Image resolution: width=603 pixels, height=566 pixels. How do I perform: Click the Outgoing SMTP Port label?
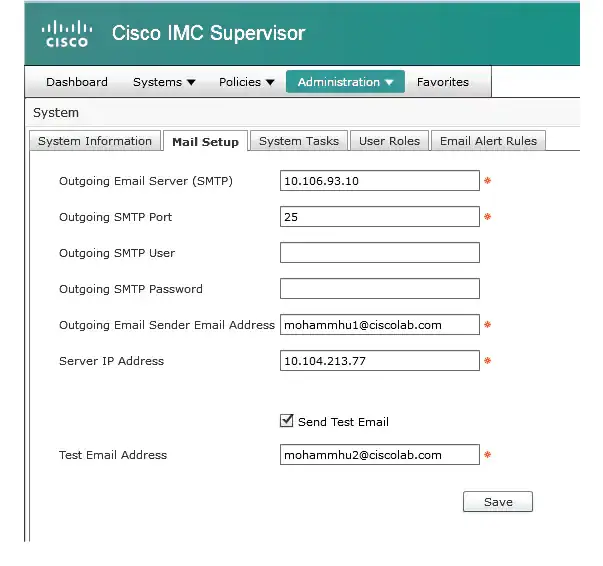115,217
